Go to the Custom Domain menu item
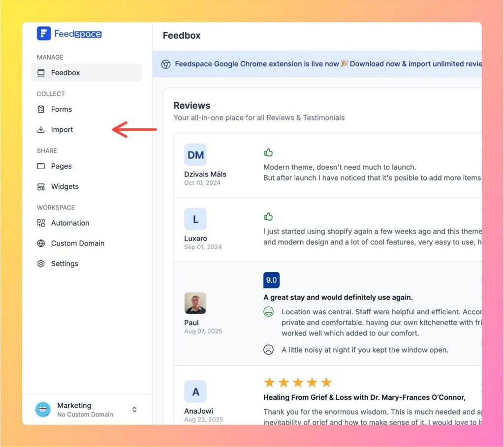This screenshot has height=447, width=504. point(77,243)
